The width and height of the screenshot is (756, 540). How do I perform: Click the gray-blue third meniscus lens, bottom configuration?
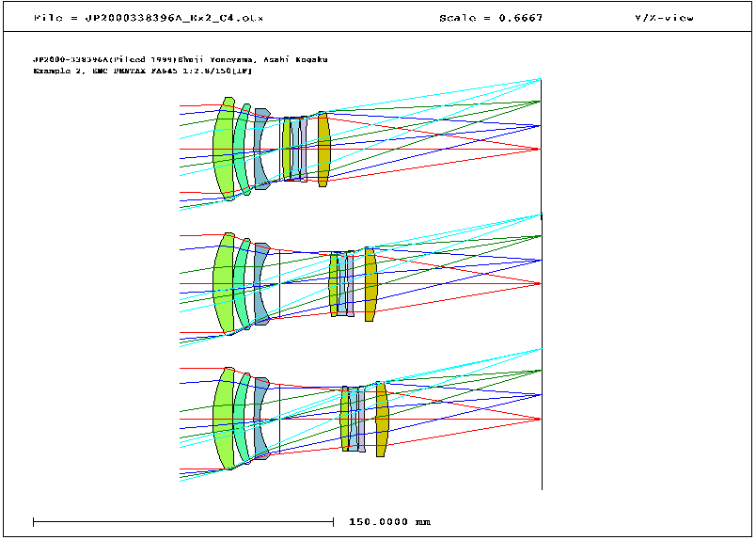click(259, 419)
